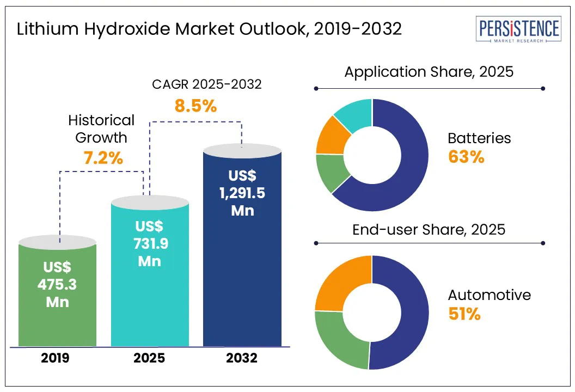Screen dimensions: 575x392
Task: Click the 8.5% CAGR value
Action: tap(195, 106)
